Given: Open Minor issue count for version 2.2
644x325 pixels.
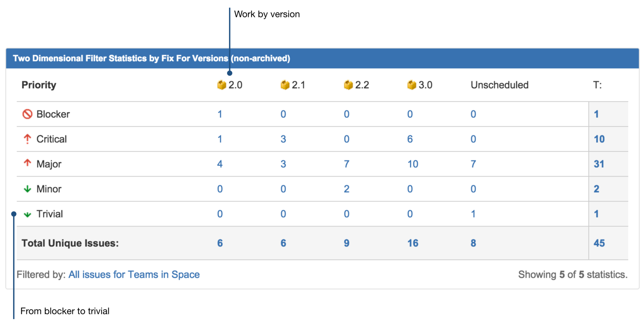Looking at the screenshot, I should tap(347, 189).
